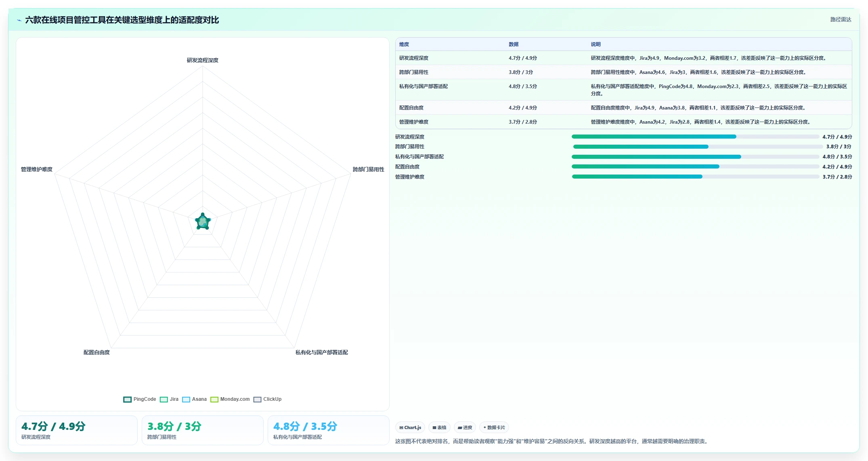Screen dimensions: 868x461
Task: Click radar axis label 研发流程深度
Action: click(202, 60)
